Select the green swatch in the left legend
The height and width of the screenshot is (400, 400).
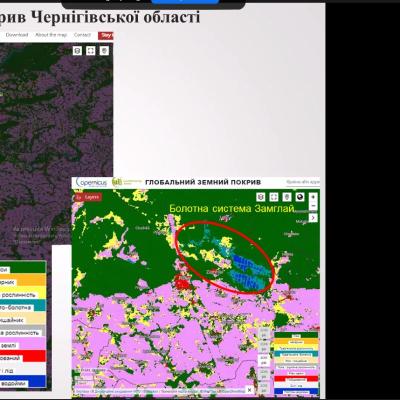pos(23,268)
